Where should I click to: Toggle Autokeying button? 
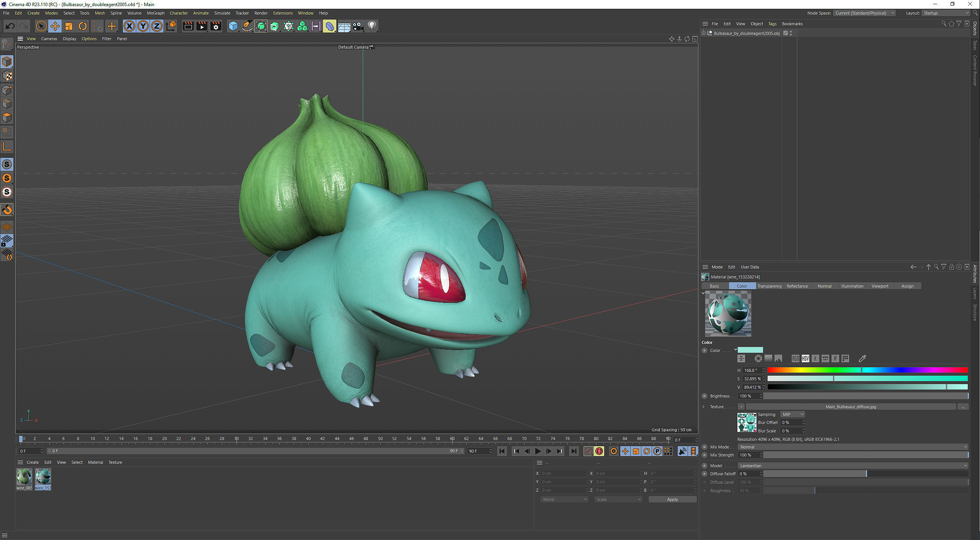pos(599,451)
